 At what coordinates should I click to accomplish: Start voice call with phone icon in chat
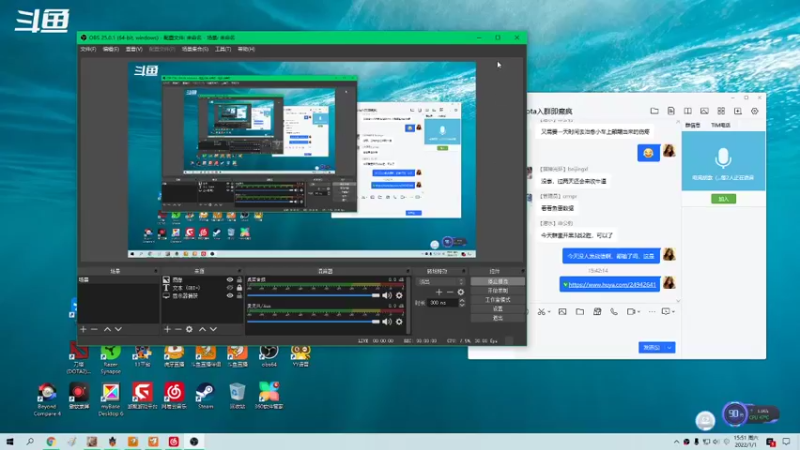coord(614,312)
